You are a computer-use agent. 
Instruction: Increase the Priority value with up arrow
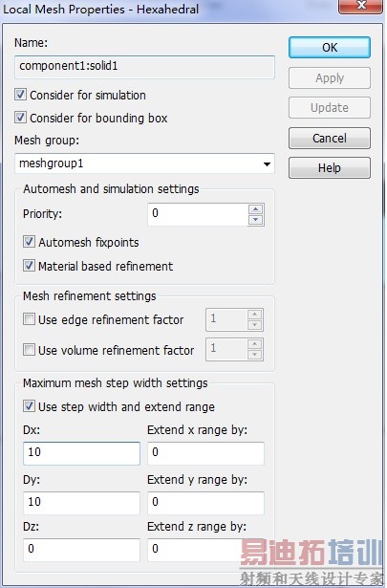coord(255,209)
